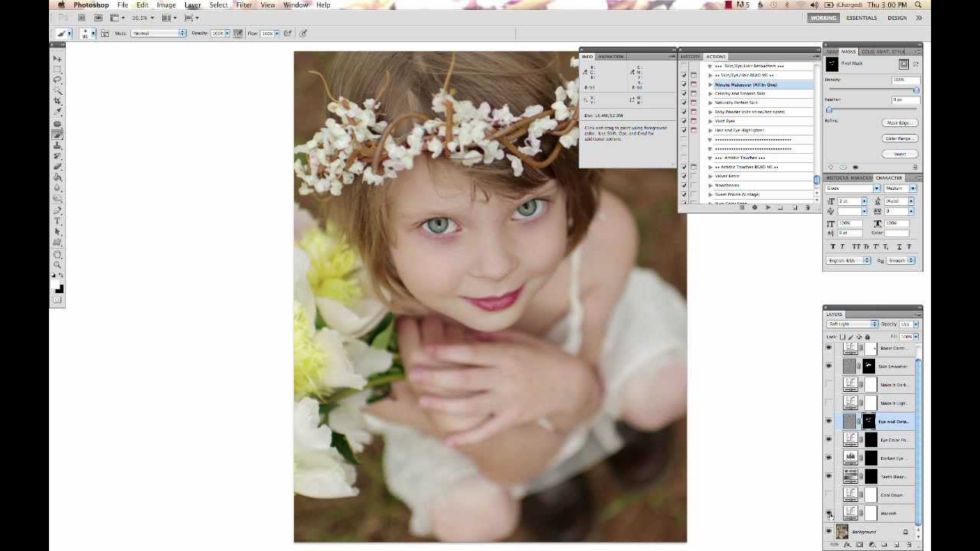Select the Path Selection tool
The height and width of the screenshot is (551, 980).
click(57, 231)
